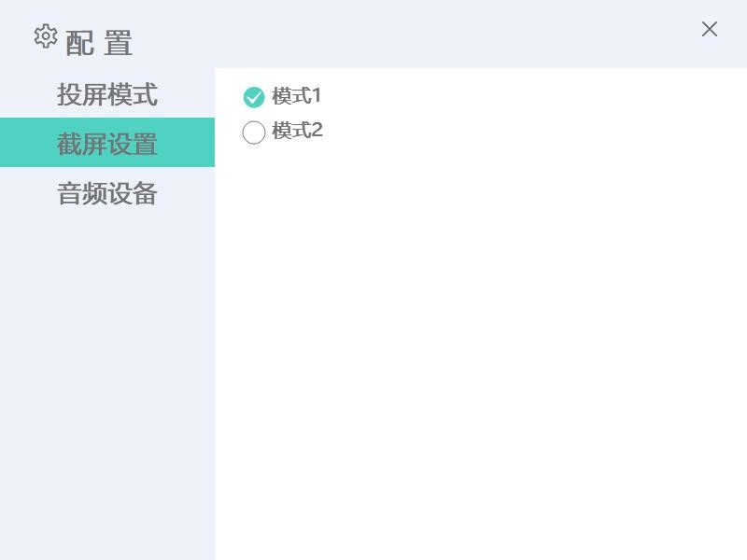Viewport: 747px width, 560px height.
Task: Select the 模式1 radio button
Action: (254, 97)
